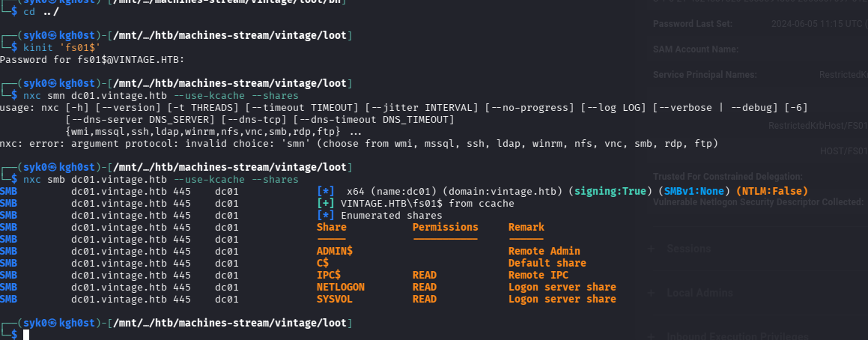The height and width of the screenshot is (340, 868).
Task: Click the "Enumerated shares" message
Action: [x=392, y=216]
